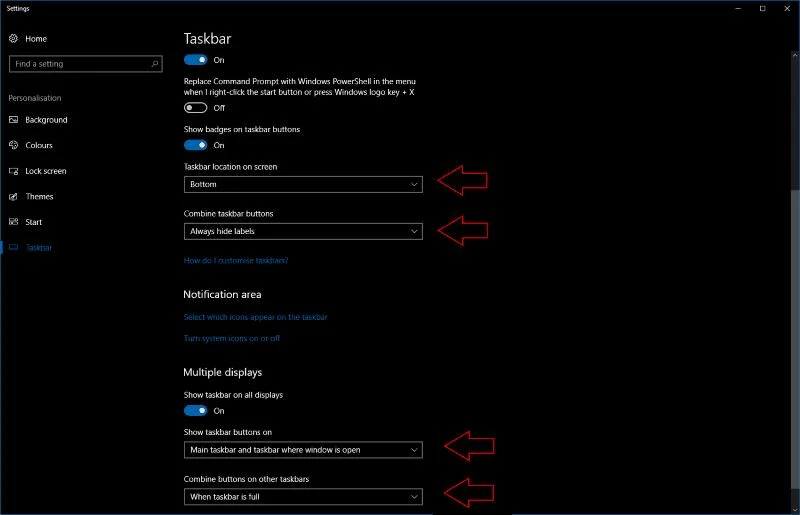Click the Taskbar icon in sidebar
This screenshot has height=515, width=800.
[x=13, y=248]
